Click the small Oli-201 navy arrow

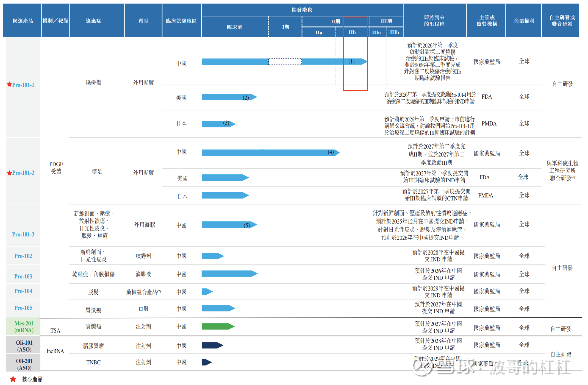pos(206,362)
